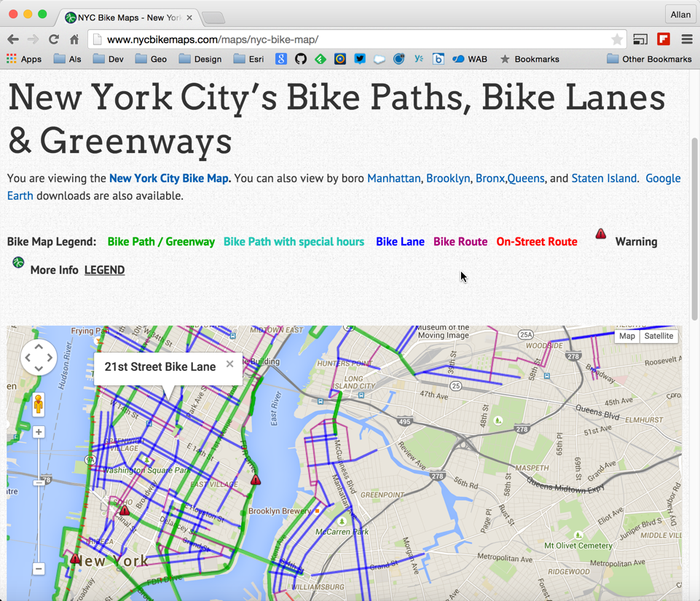Click the Warning legend triangle icon
The height and width of the screenshot is (601, 700).
(600, 234)
